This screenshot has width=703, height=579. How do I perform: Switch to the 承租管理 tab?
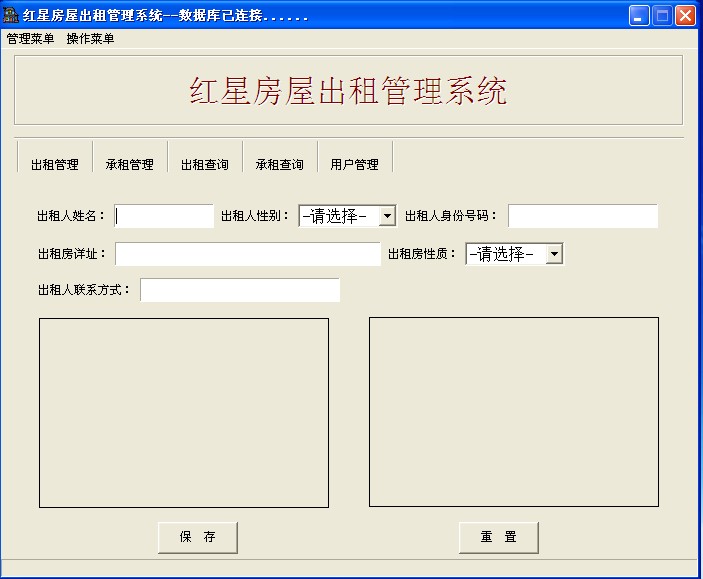pos(130,164)
